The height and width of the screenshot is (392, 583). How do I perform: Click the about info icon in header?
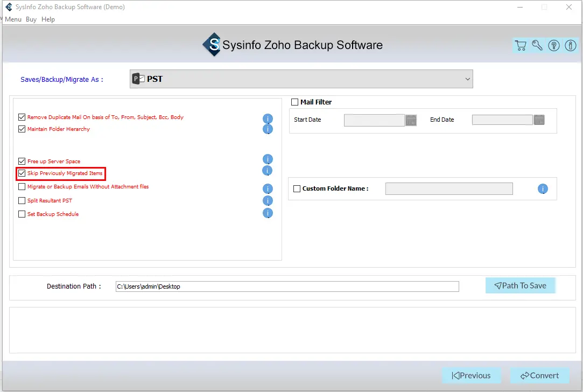pos(571,45)
